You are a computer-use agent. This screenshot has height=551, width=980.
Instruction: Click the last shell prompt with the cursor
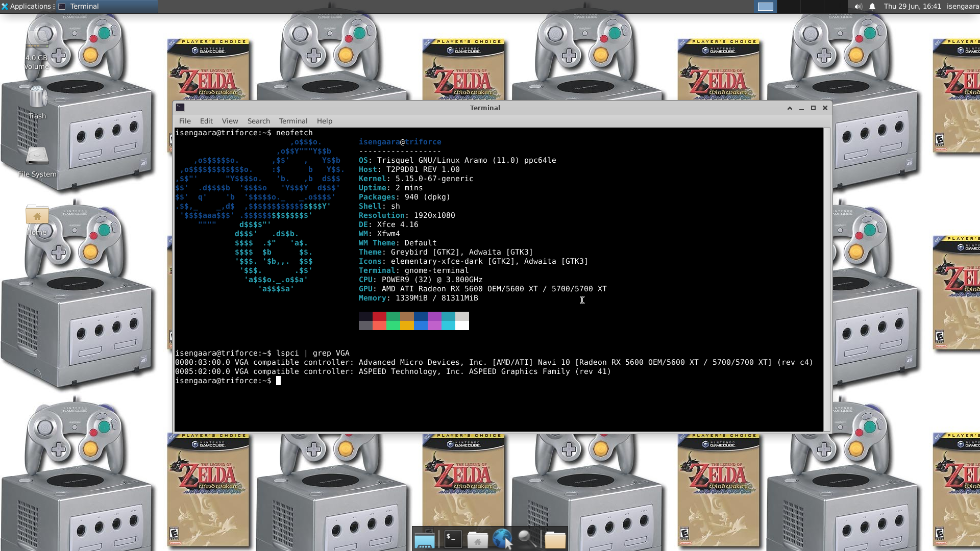[x=228, y=381]
